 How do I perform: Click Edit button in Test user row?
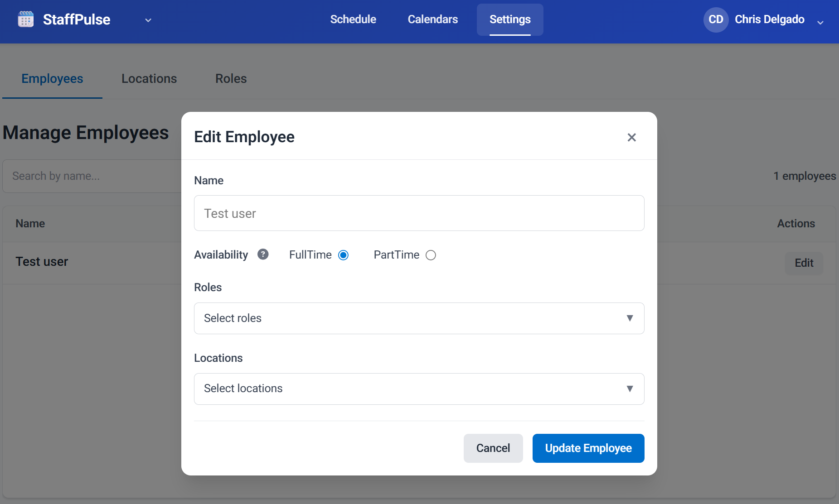point(804,263)
